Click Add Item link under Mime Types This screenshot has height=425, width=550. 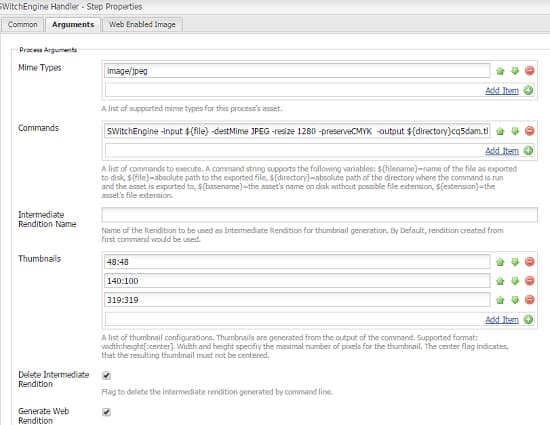(x=502, y=90)
